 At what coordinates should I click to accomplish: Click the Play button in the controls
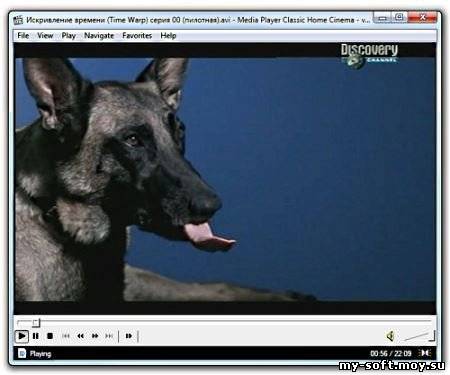click(x=22, y=336)
